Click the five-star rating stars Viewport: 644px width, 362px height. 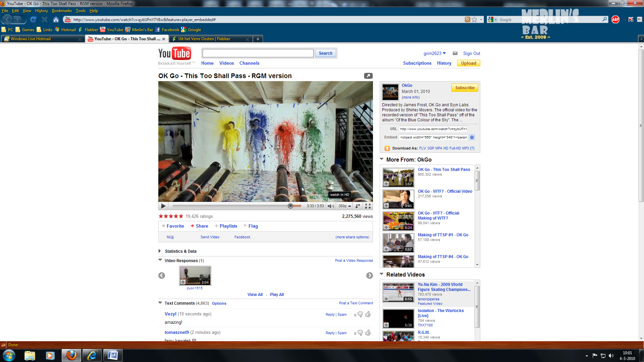[x=171, y=216]
